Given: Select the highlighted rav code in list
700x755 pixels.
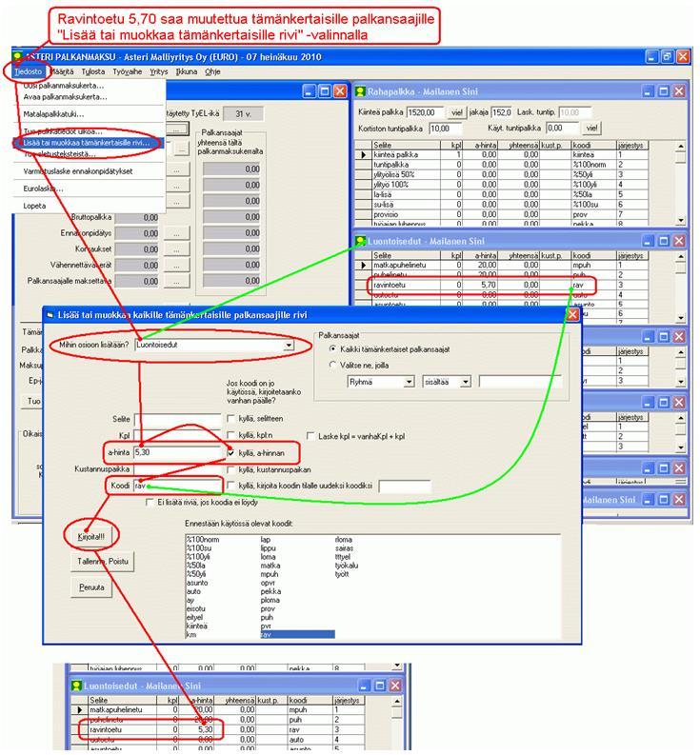Looking at the screenshot, I should pyautogui.click(x=297, y=635).
